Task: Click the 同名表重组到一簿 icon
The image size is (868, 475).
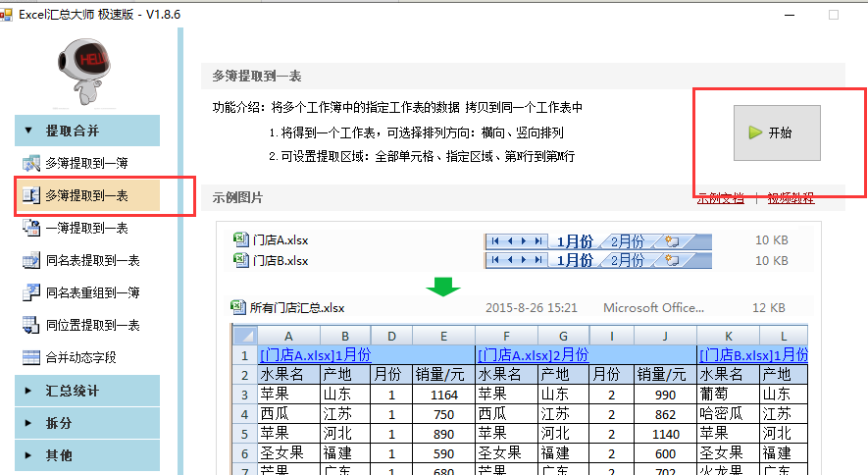Action: coord(31,292)
